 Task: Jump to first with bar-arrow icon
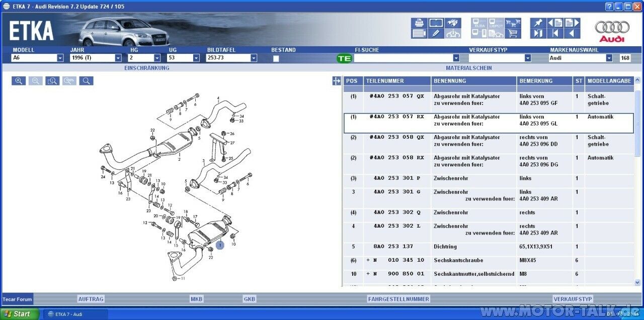pyautogui.click(x=555, y=34)
